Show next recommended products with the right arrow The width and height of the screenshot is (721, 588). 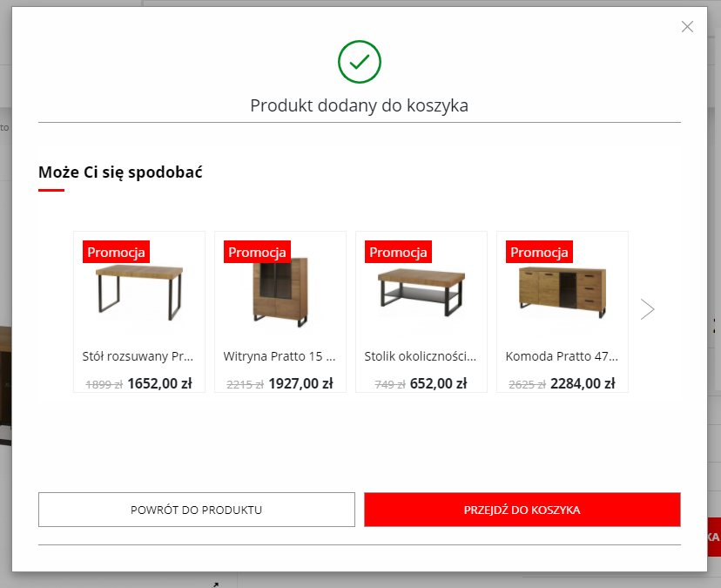(x=647, y=309)
